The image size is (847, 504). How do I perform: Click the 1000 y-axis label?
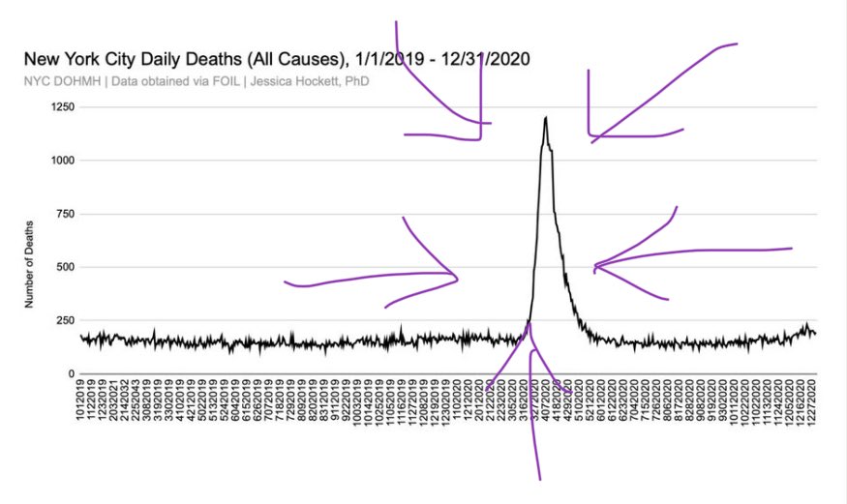(x=62, y=161)
